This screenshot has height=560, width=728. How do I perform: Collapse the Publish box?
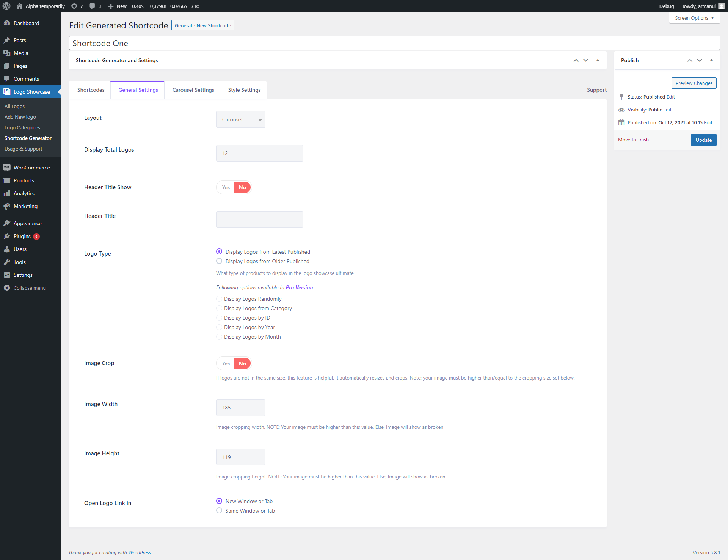(x=711, y=60)
